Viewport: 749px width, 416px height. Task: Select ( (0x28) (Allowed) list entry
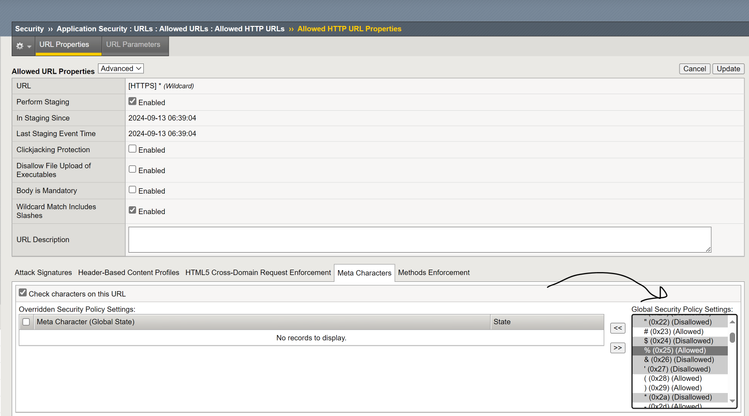click(680, 379)
